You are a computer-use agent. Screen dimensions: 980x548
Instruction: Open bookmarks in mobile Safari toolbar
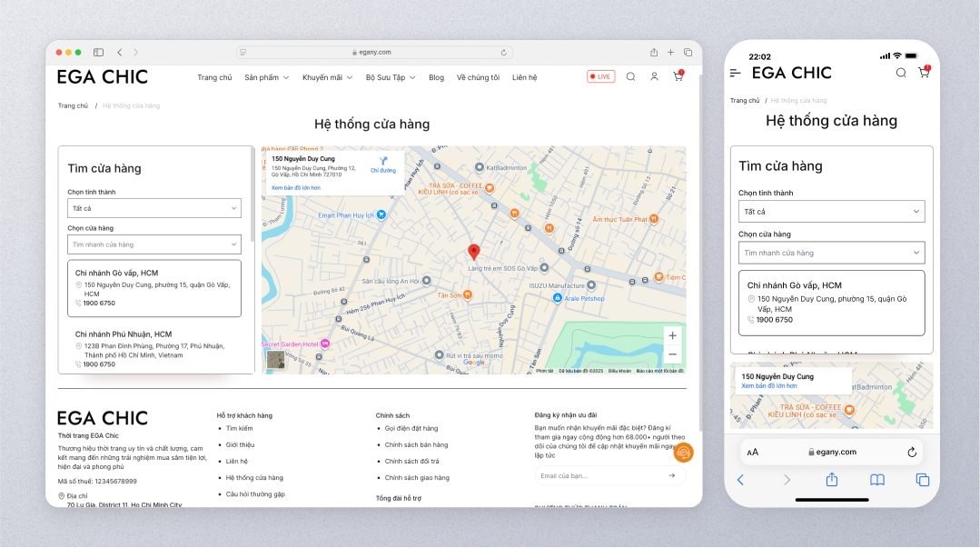tap(876, 480)
